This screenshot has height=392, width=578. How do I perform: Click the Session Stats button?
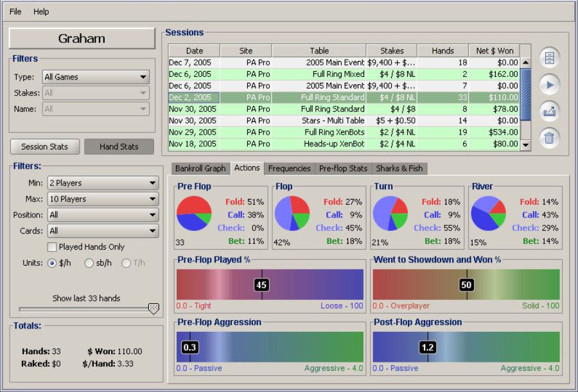tap(45, 146)
